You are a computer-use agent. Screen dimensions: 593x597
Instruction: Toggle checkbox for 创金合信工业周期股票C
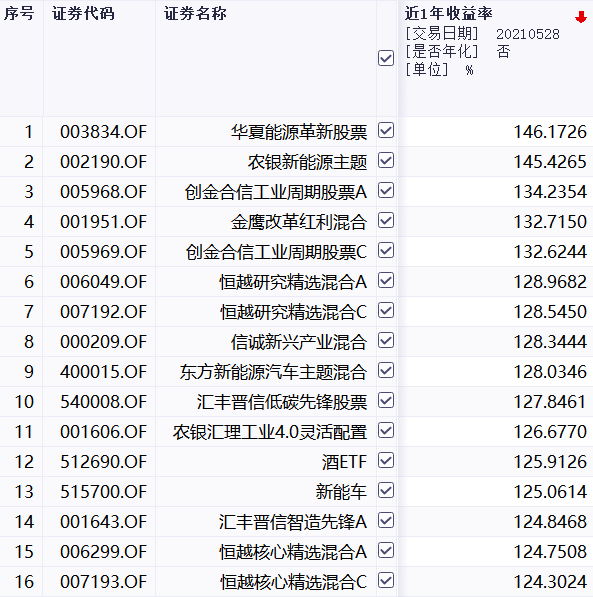pyautogui.click(x=386, y=251)
